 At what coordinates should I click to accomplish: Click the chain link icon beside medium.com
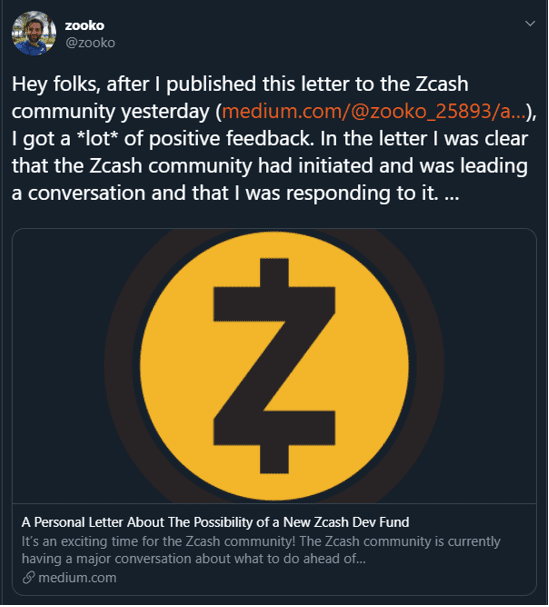pos(29,578)
